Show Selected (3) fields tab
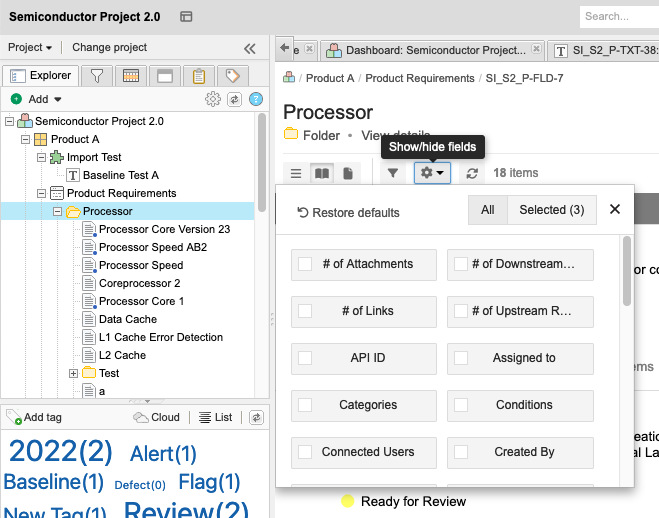The width and height of the screenshot is (659, 518). tap(552, 210)
